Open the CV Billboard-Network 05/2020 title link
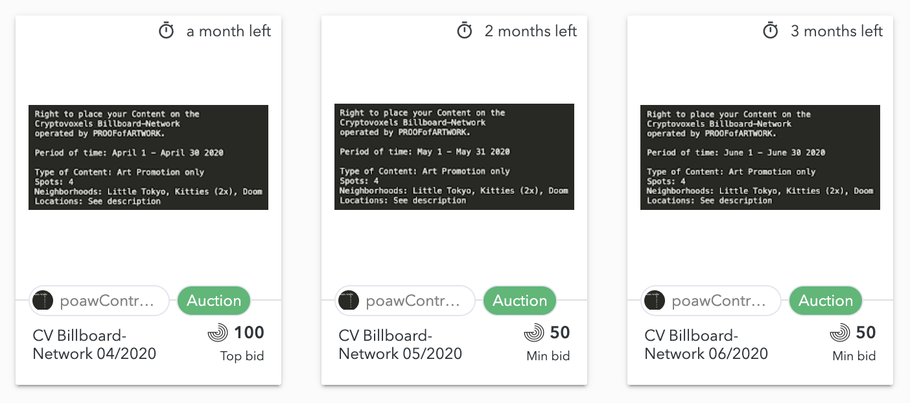This screenshot has width=910, height=403. point(400,344)
